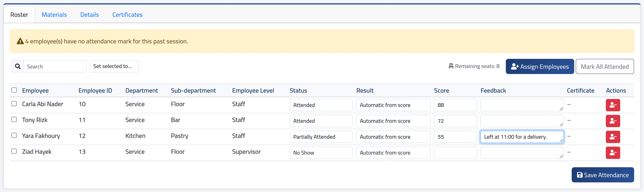This screenshot has width=644, height=192.
Task: Select Ziad Hayek's row checkbox
Action: [x=14, y=151]
